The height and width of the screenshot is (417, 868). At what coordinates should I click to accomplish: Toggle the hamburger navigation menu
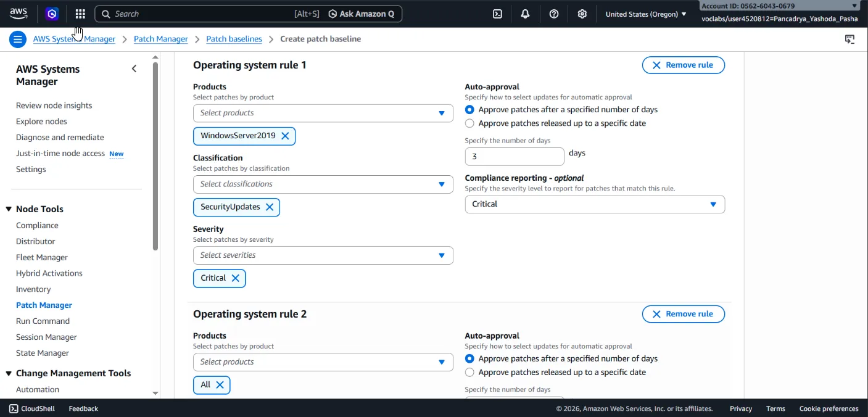(x=18, y=39)
